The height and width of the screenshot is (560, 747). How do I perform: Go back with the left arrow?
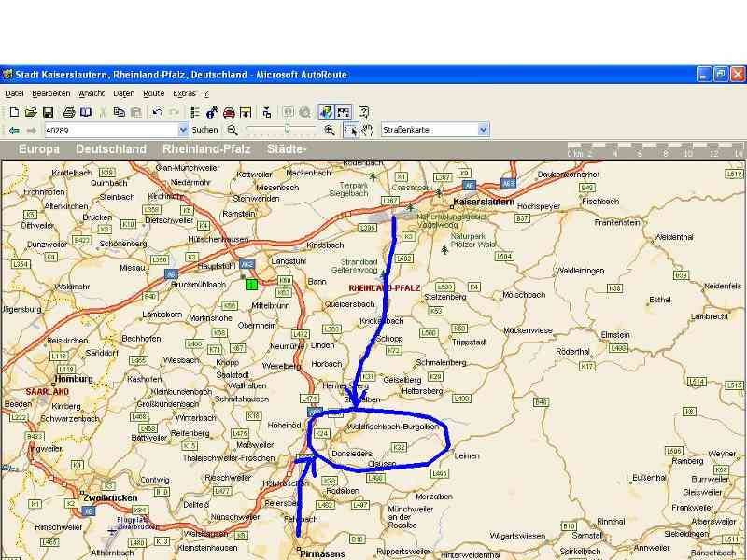[x=14, y=130]
